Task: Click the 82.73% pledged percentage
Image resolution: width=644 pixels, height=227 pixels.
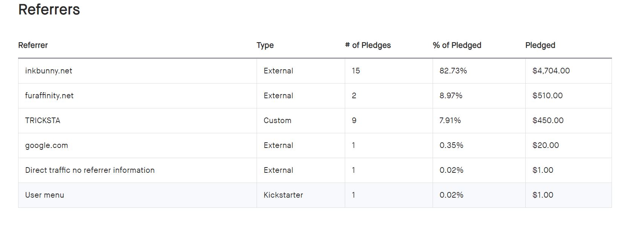Action: tap(453, 71)
